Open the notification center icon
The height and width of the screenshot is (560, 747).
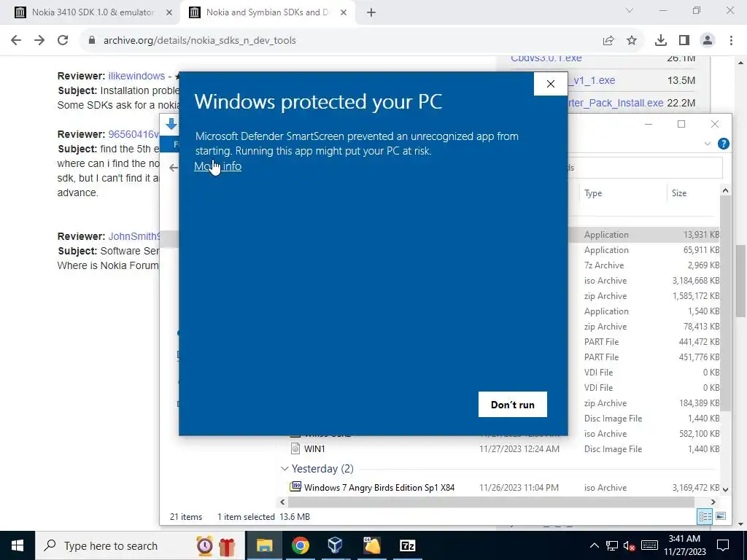[723, 545]
